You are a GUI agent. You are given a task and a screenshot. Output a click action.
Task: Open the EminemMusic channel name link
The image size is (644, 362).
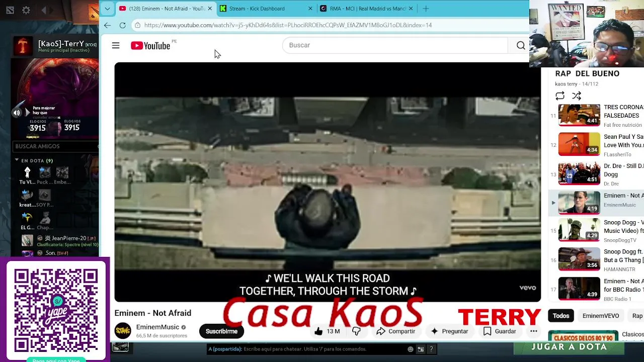tap(157, 327)
